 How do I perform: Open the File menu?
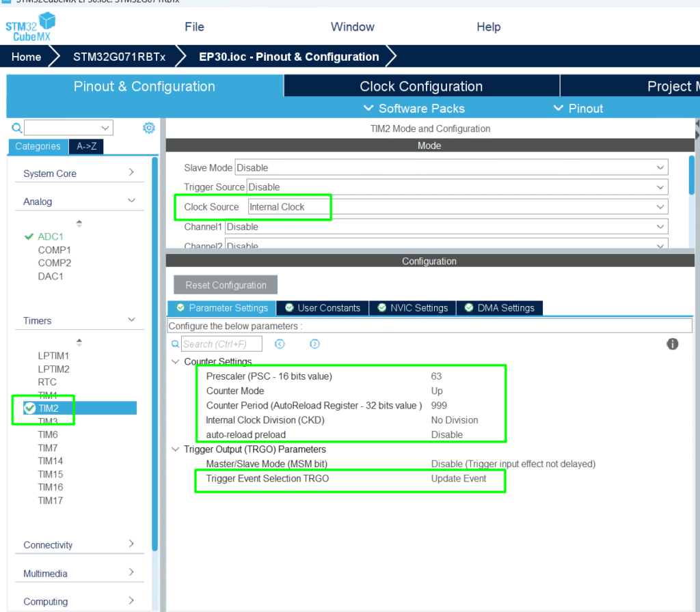pos(194,27)
